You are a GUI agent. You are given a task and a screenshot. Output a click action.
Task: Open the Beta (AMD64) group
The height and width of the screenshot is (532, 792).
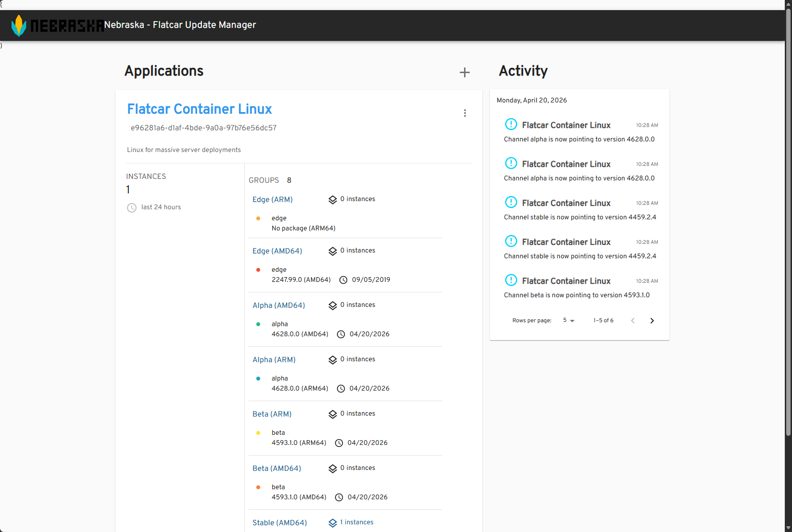pos(277,469)
